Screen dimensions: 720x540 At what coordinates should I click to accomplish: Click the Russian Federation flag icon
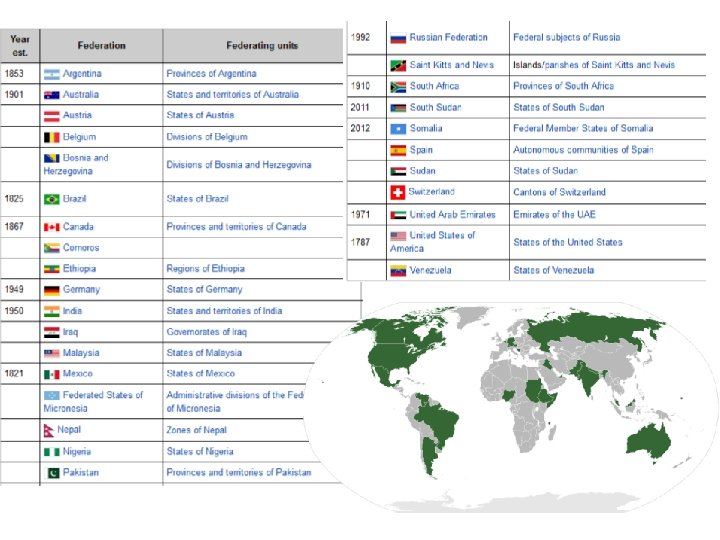tap(398, 38)
